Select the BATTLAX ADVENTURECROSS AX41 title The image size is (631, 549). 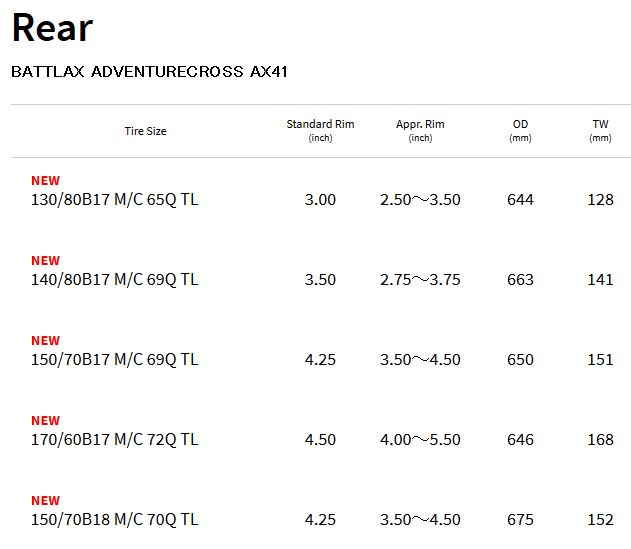coord(149,72)
